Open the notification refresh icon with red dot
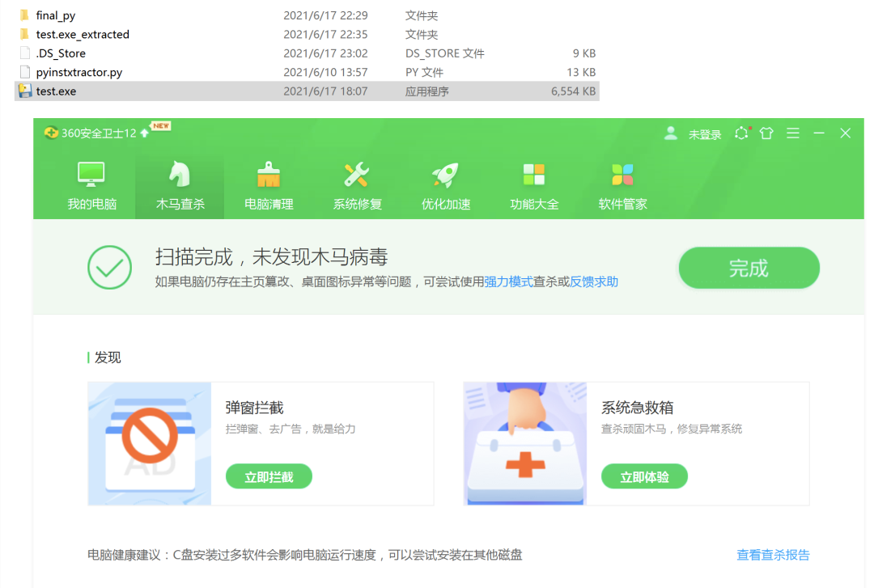Viewport: 874px width, 588px height. click(x=742, y=133)
